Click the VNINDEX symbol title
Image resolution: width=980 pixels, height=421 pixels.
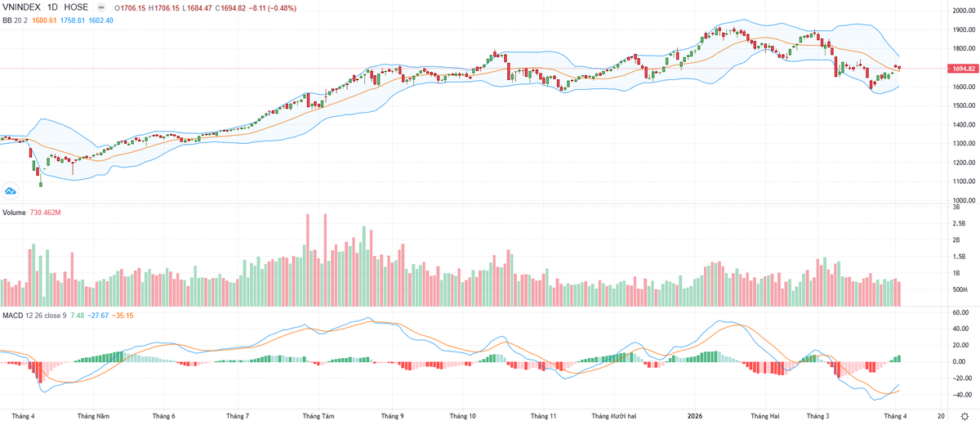[22, 7]
